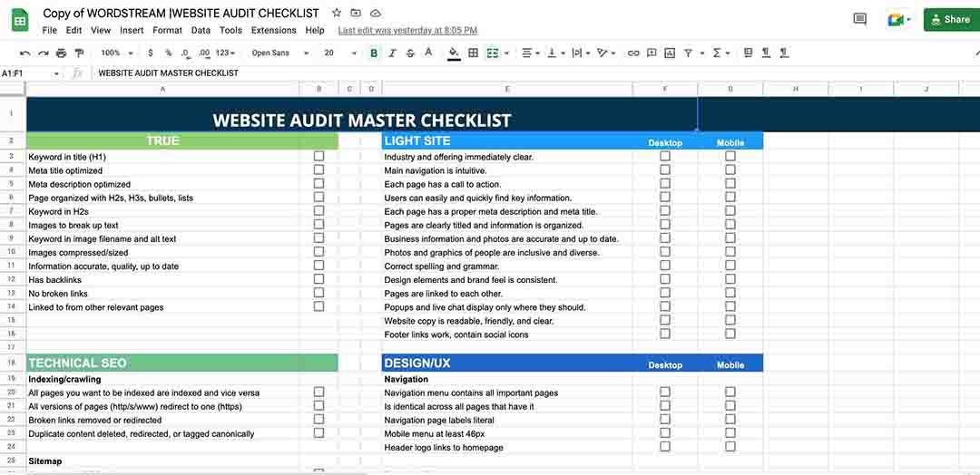This screenshot has width=980, height=475.
Task: Activate the paint format tool
Action: tap(79, 53)
